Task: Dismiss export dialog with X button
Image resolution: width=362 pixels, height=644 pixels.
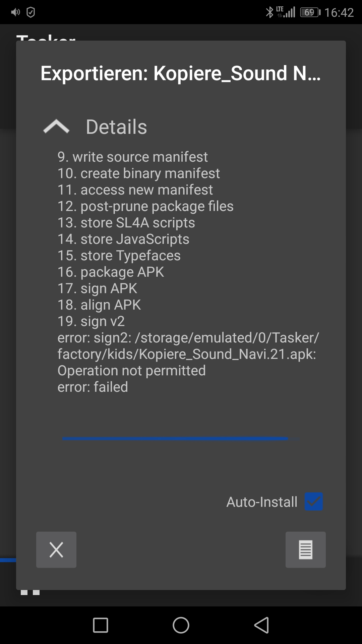Action: point(56,550)
